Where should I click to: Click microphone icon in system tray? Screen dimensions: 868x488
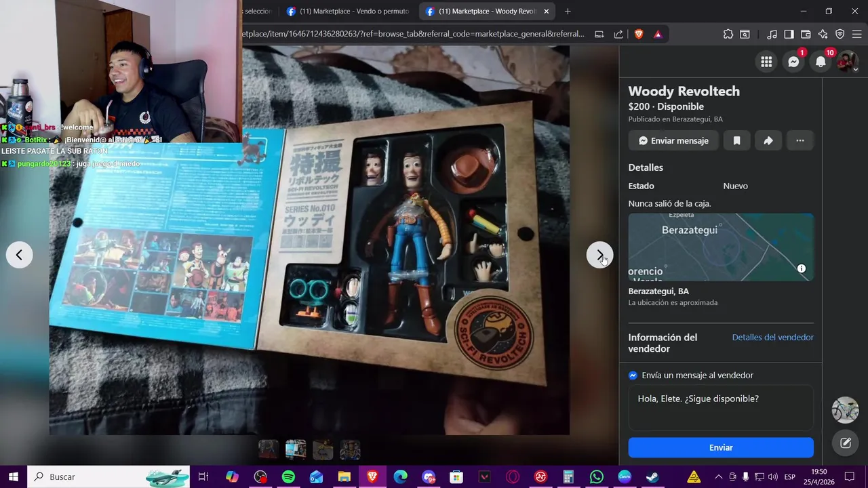click(x=746, y=476)
